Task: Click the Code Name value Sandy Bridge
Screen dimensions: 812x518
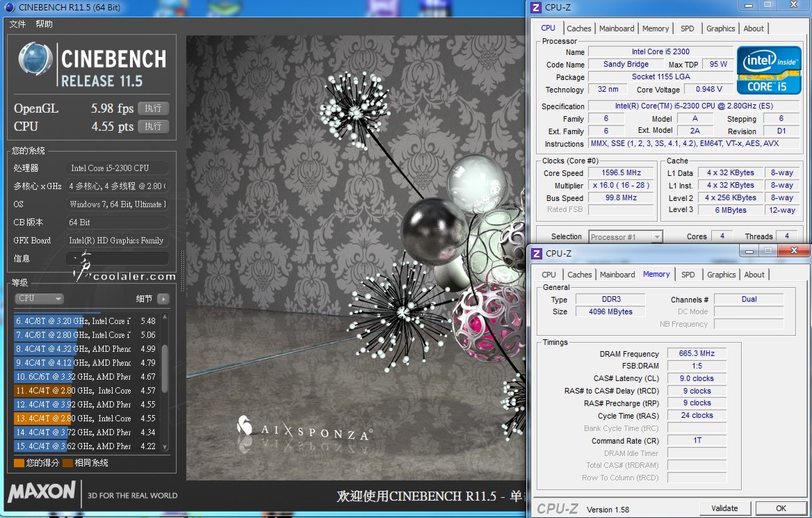Action: pos(626,64)
